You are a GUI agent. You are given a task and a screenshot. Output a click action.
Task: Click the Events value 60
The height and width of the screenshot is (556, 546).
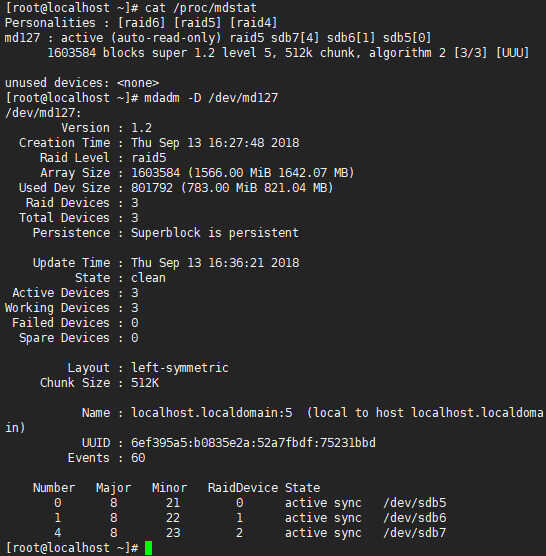[138, 458]
